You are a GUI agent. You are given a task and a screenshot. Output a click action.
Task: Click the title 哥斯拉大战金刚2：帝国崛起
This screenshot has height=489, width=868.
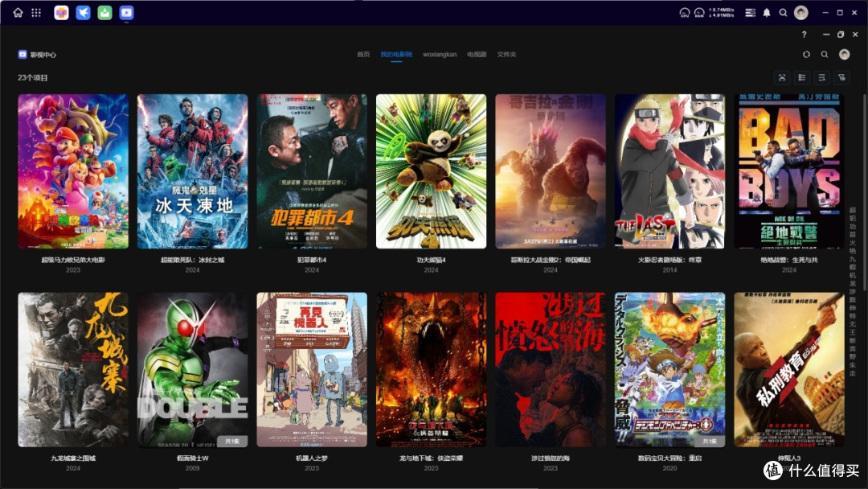point(551,260)
